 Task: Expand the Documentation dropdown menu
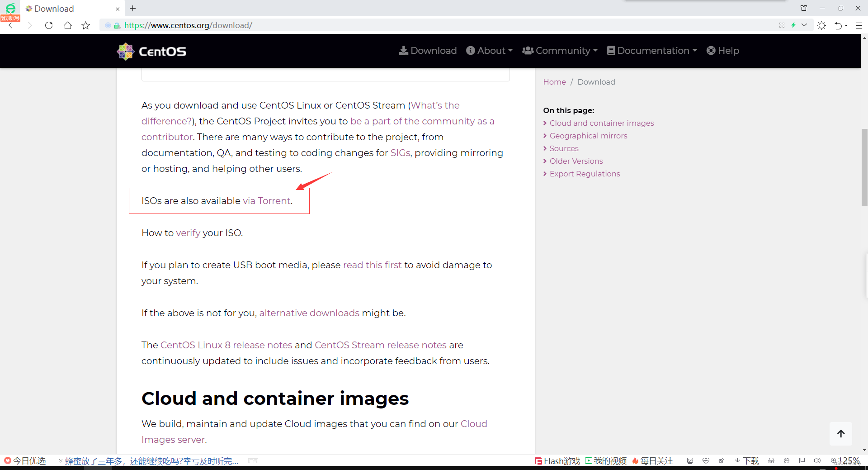coord(652,51)
